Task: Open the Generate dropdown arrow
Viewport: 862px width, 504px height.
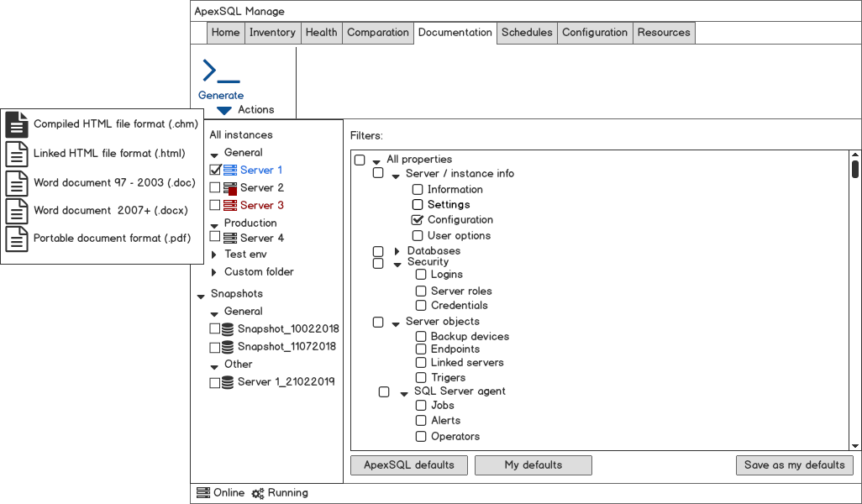Action: (223, 111)
